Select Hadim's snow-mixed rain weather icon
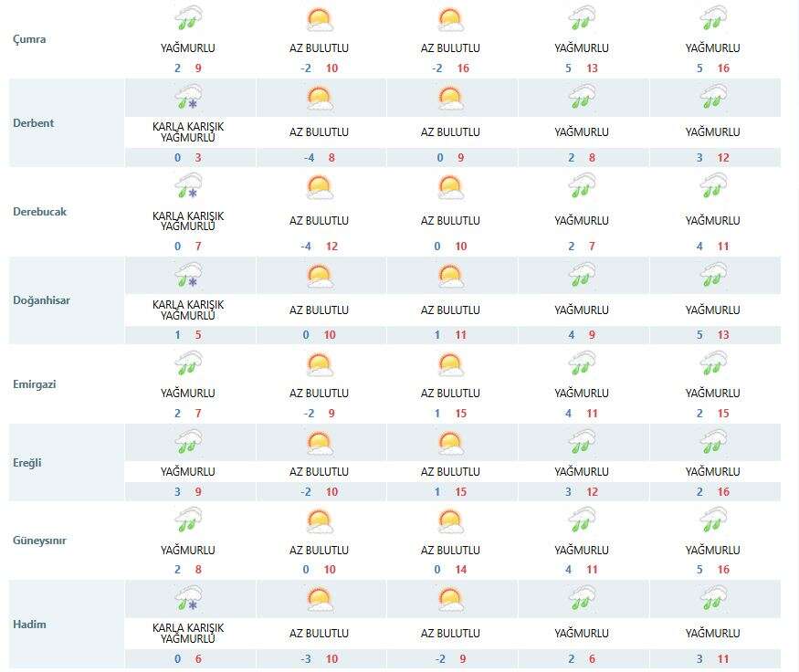Image resolution: width=799 pixels, height=672 pixels. [x=188, y=600]
